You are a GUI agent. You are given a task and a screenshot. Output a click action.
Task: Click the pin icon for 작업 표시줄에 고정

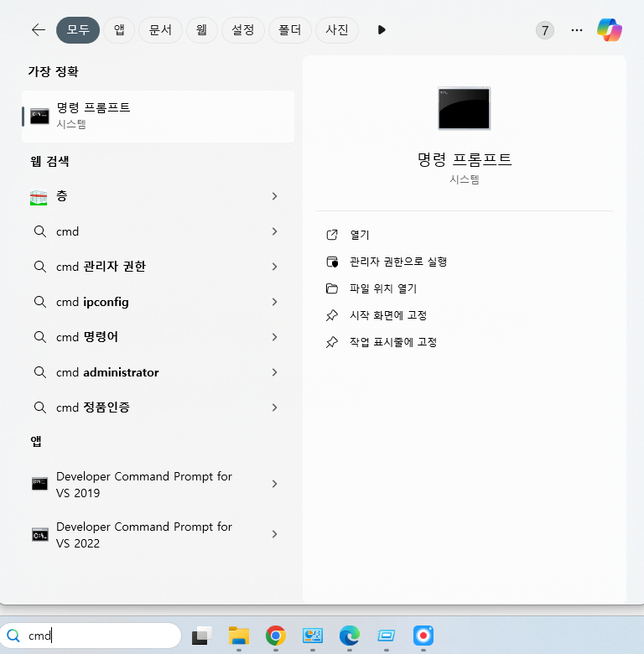pyautogui.click(x=332, y=342)
